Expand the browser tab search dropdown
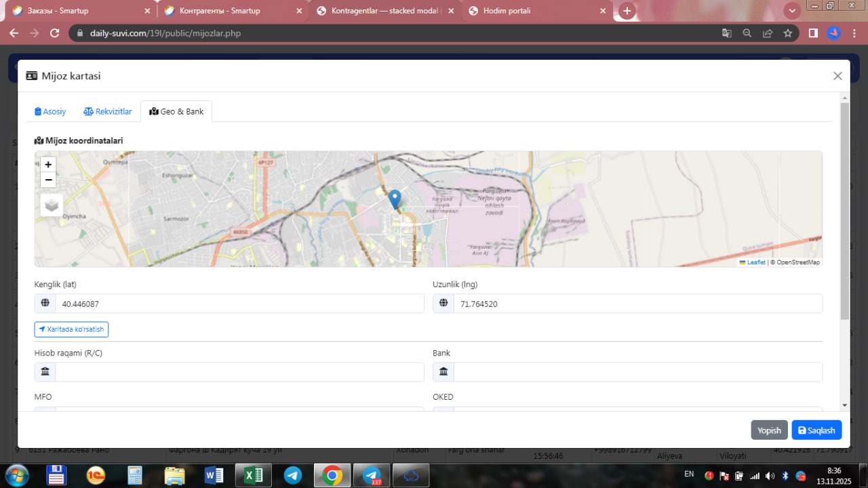 [792, 11]
